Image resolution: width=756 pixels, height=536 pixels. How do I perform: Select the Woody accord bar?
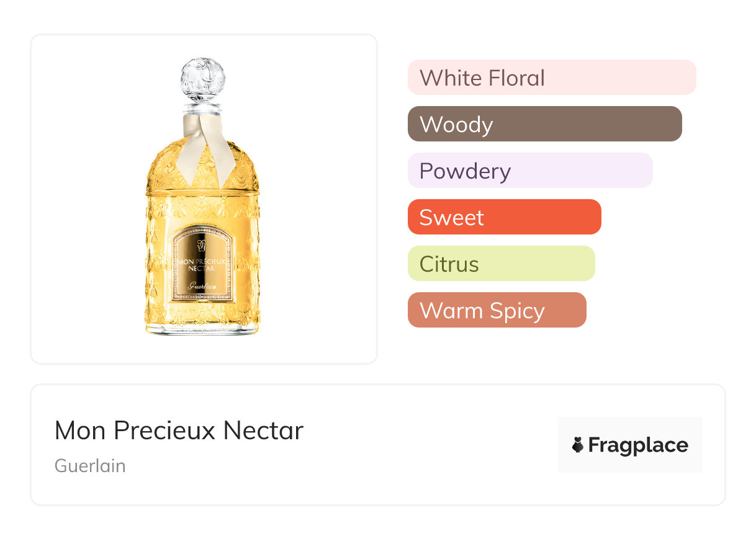(544, 124)
